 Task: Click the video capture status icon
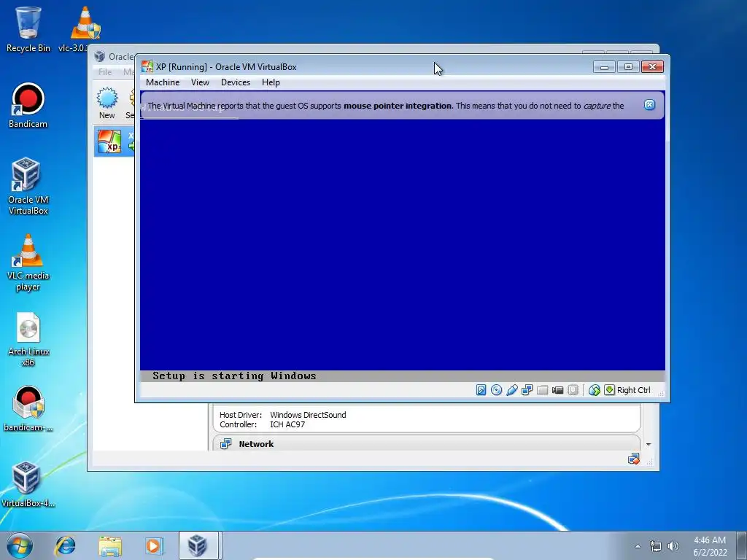point(557,390)
